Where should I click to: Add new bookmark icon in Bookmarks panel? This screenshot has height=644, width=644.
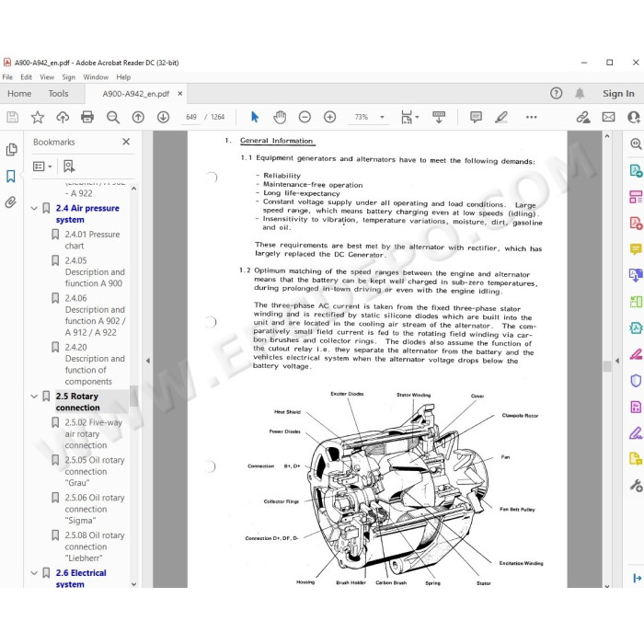(x=69, y=167)
